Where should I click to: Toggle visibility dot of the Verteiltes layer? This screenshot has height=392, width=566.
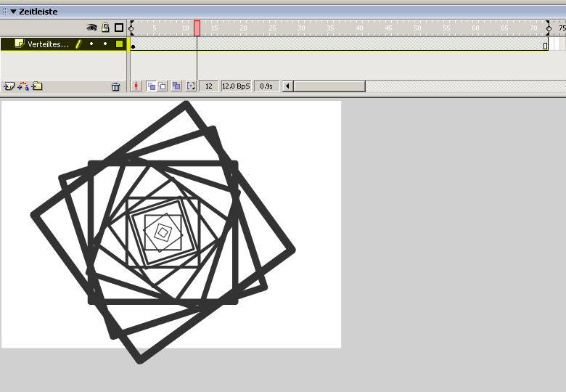coord(91,44)
